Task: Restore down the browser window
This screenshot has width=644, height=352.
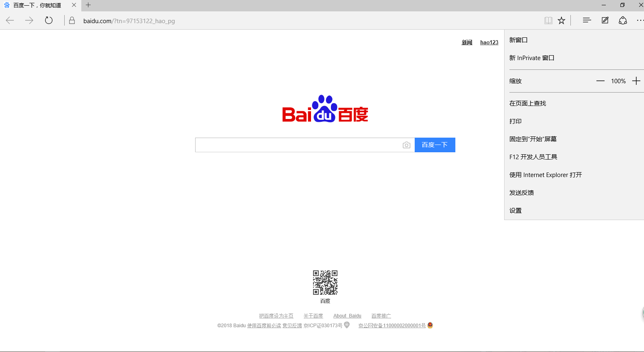Action: 622,5
